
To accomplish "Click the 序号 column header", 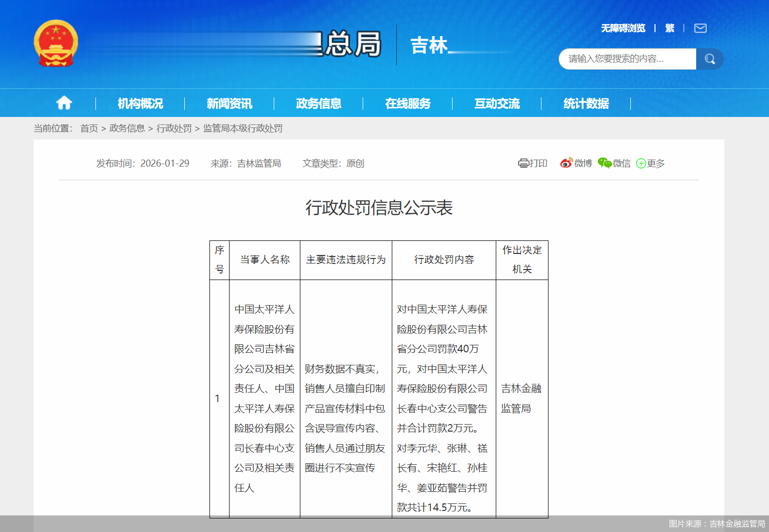I will [219, 260].
